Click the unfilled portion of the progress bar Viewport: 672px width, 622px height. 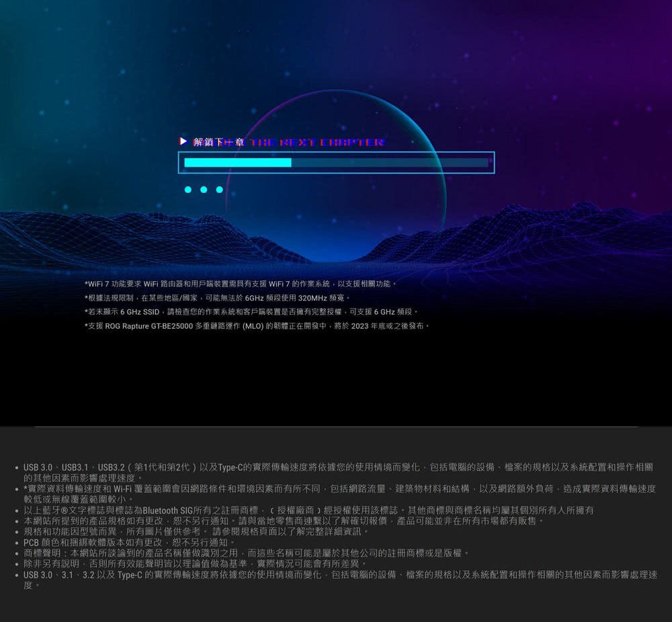pos(390,163)
